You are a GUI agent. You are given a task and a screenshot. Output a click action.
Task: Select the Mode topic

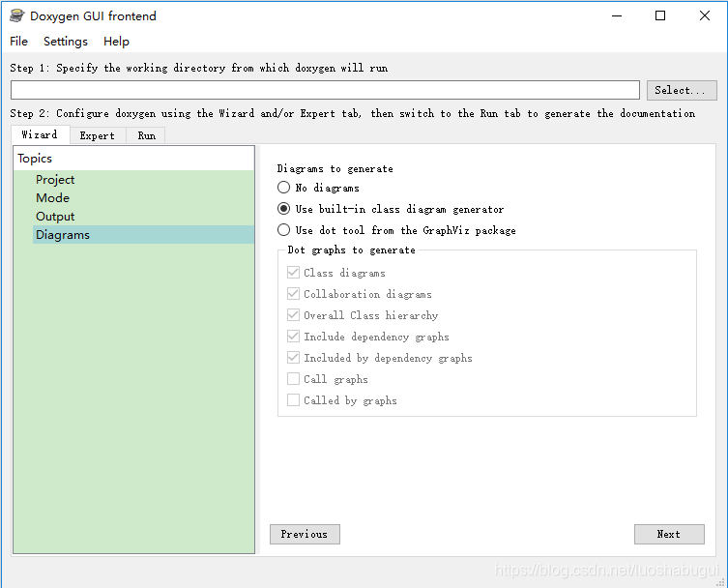(143, 198)
